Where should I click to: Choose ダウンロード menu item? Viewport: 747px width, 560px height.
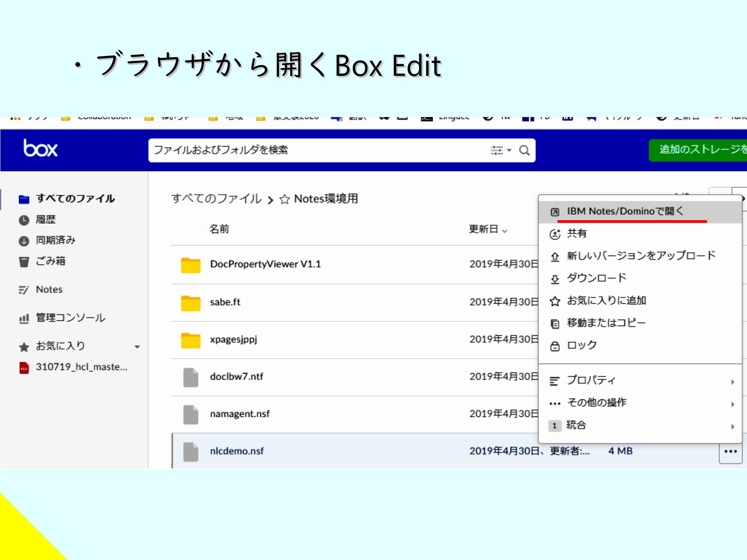click(640, 278)
